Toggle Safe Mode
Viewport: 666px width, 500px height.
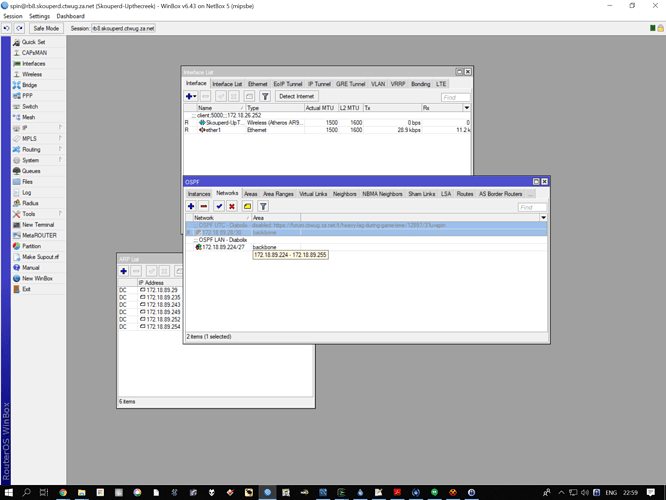click(x=46, y=28)
